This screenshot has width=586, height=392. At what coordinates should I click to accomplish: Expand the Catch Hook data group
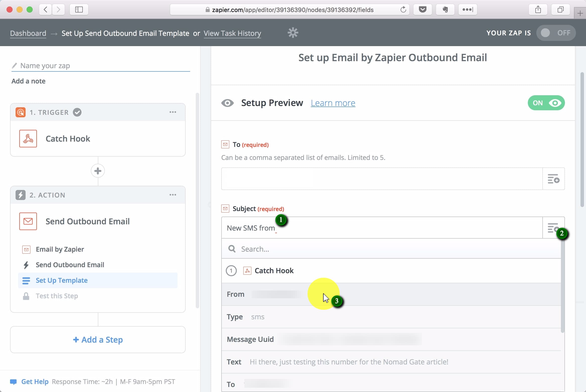click(391, 271)
